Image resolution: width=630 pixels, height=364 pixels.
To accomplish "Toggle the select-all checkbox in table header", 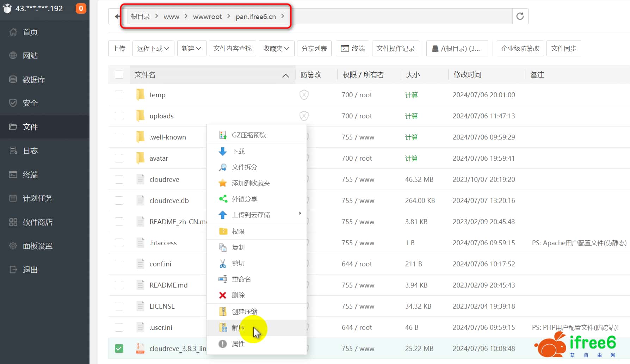I will pyautogui.click(x=119, y=74).
